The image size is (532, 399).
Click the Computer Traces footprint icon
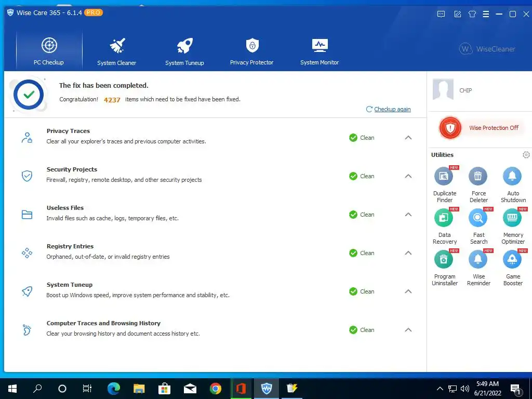pos(27,330)
